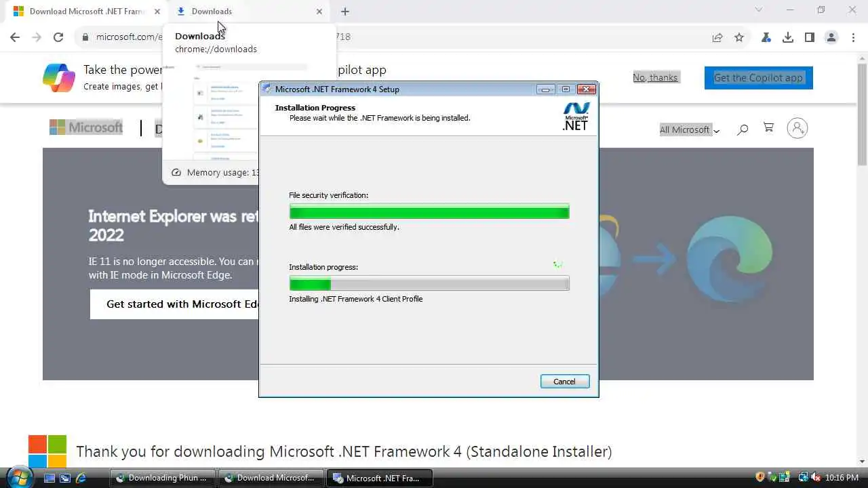Click Get the Copilot app button
Screen dimensions: 868x488
pos(758,77)
